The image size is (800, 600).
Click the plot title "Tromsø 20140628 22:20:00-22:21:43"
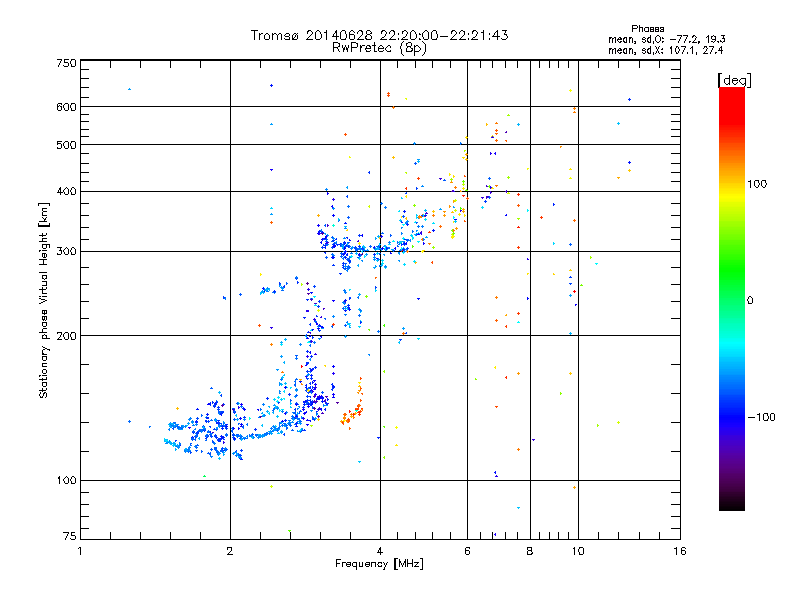pos(379,35)
